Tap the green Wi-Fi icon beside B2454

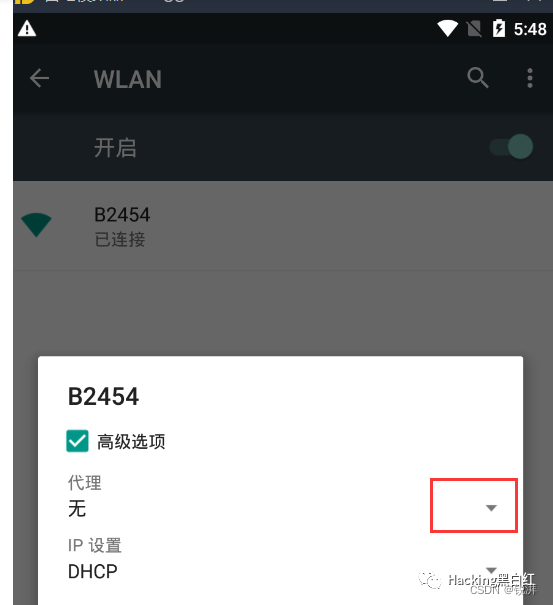(x=36, y=225)
